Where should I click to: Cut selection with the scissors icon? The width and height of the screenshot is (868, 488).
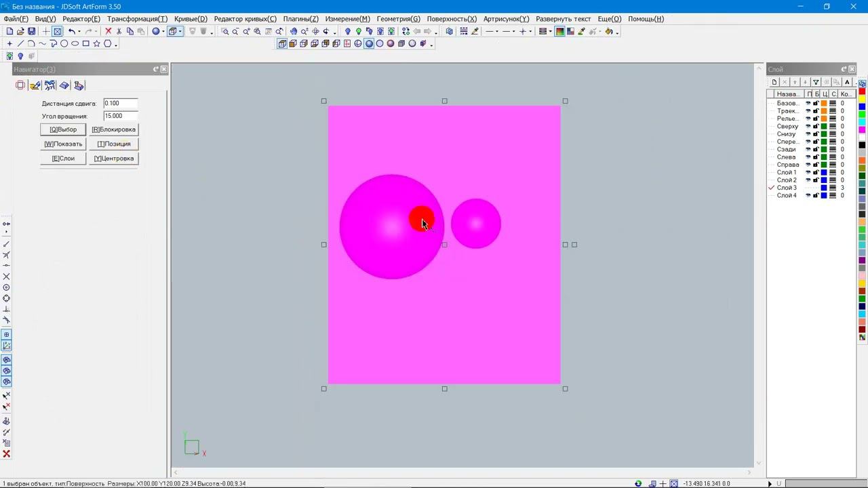pos(119,31)
